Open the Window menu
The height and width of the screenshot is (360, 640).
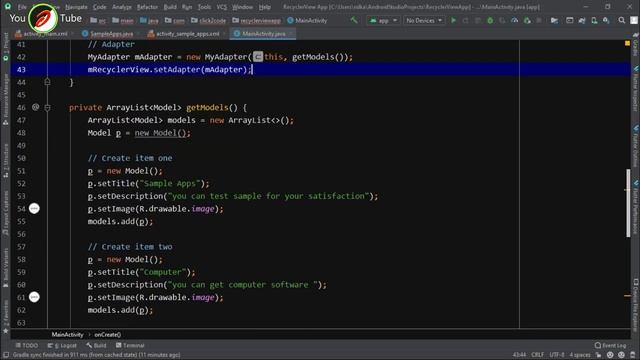click(242, 7)
